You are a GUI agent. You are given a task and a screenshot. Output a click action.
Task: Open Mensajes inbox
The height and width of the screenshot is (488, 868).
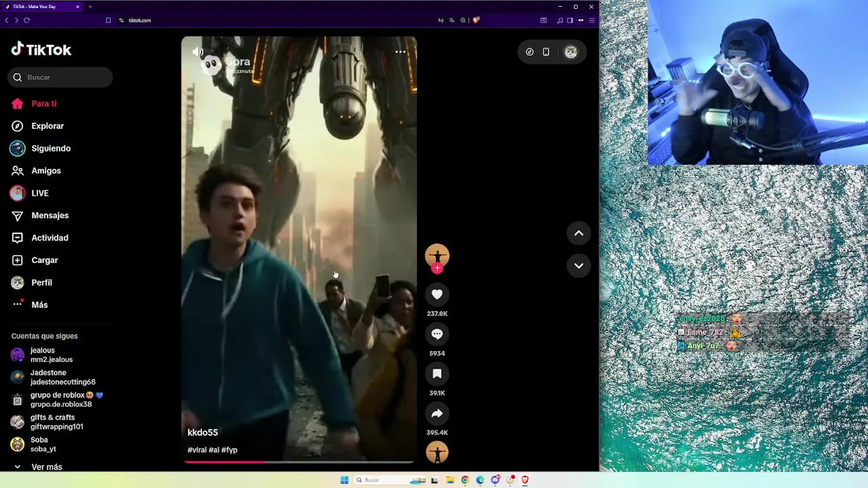pos(50,216)
